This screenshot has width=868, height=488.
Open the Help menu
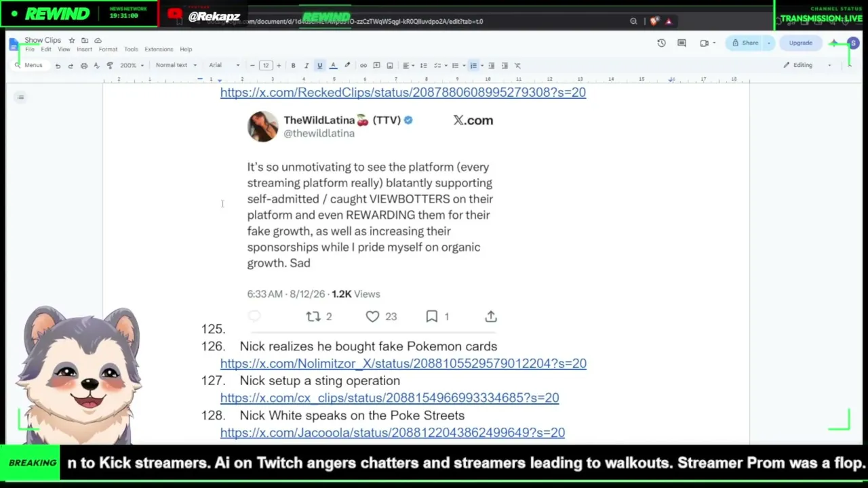pyautogui.click(x=186, y=49)
